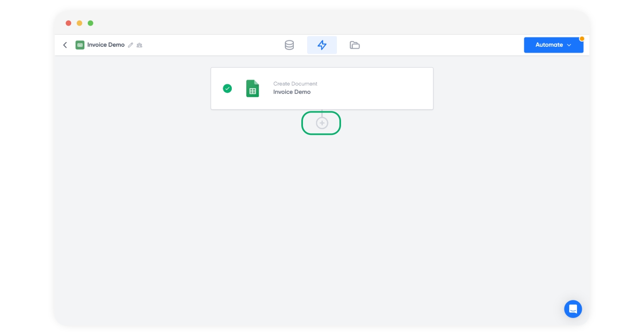Switch to the database data tab
644x336 pixels.
point(289,45)
